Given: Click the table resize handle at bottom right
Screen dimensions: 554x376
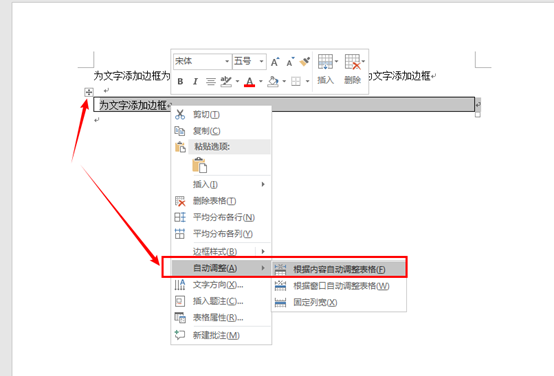Looking at the screenshot, I should tap(478, 115).
